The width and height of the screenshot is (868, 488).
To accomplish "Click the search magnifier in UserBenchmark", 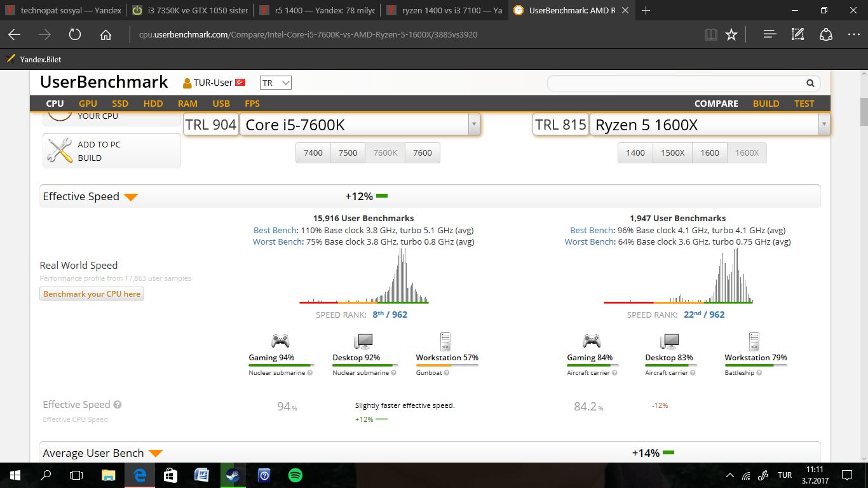I will click(x=810, y=83).
